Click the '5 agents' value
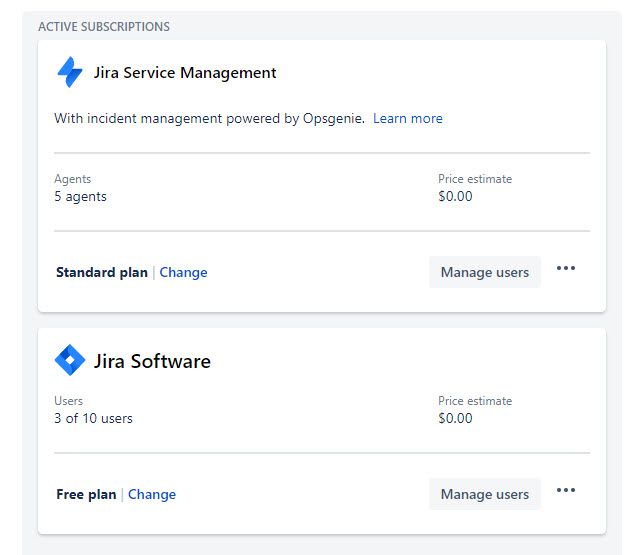Viewport: 638px width, 555px height. 81,197
